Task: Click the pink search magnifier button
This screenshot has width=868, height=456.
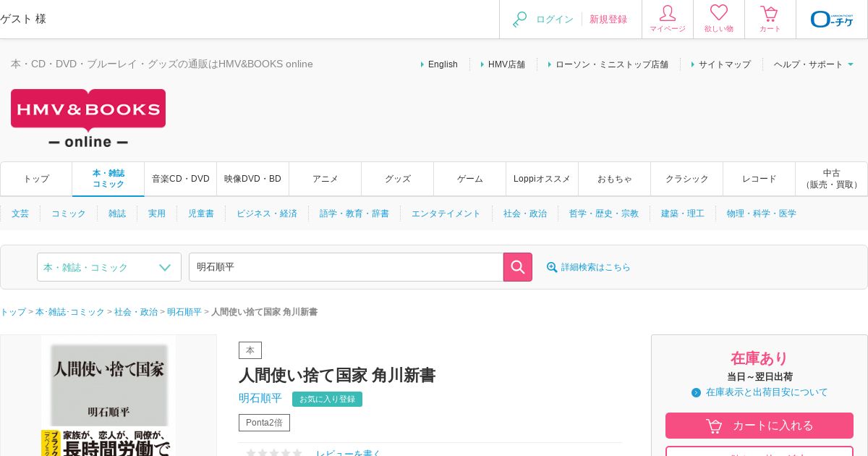Action: [x=518, y=267]
